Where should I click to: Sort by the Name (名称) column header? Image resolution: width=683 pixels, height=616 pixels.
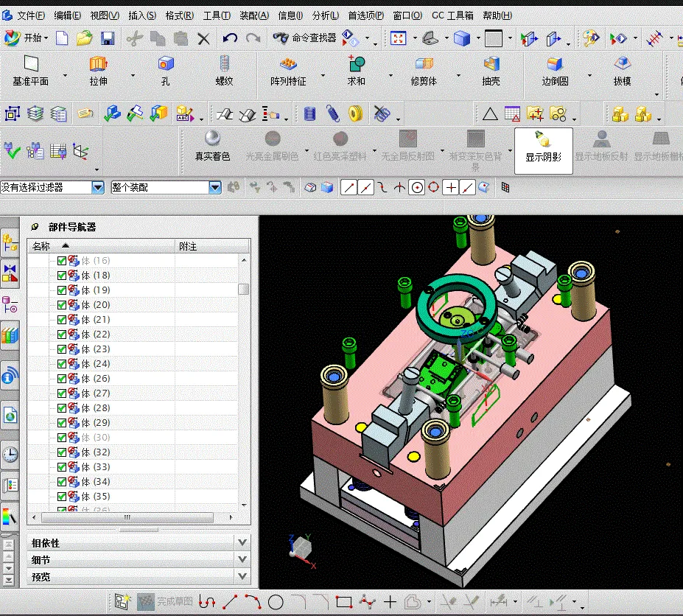pyautogui.click(x=101, y=246)
